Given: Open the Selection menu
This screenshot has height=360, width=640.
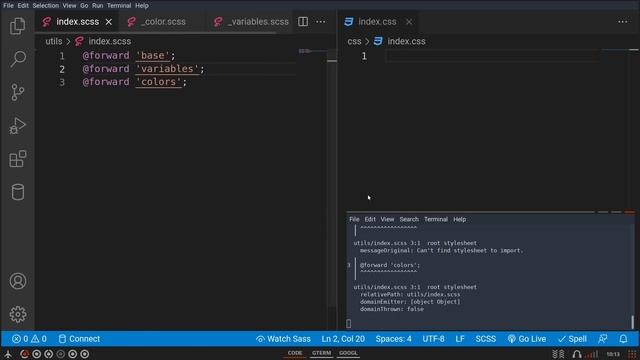Looking at the screenshot, I should 46,5.
